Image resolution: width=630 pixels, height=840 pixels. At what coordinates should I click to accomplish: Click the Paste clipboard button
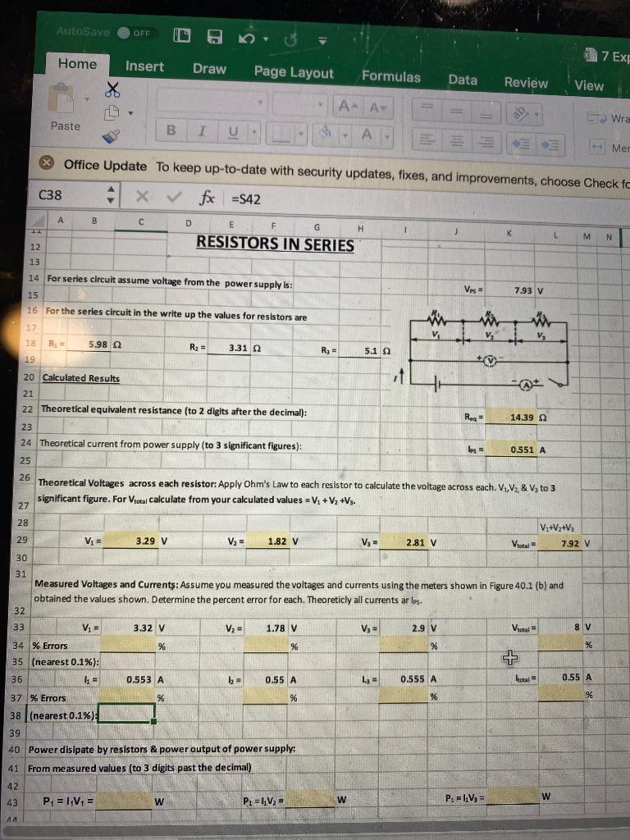(x=64, y=107)
